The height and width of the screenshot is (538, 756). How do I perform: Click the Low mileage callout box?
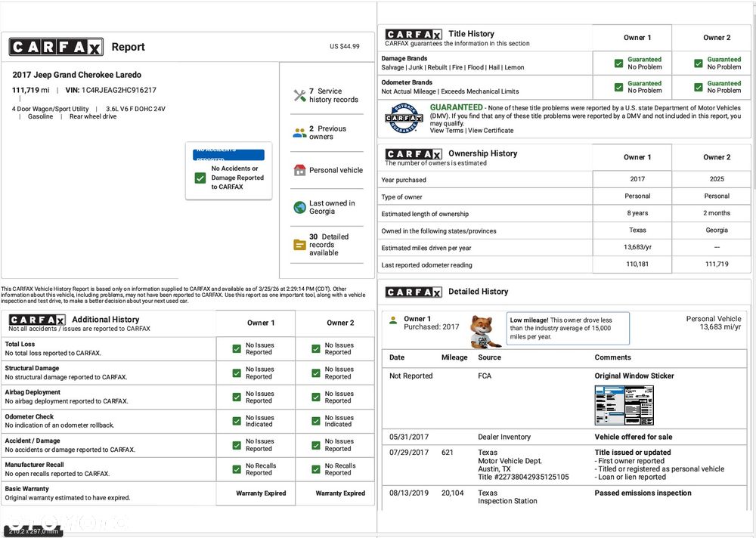pos(568,328)
